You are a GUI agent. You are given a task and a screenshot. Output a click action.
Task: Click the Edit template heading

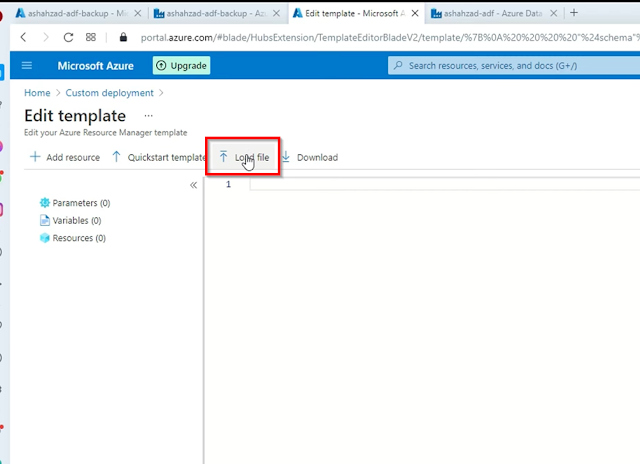pyautogui.click(x=75, y=116)
